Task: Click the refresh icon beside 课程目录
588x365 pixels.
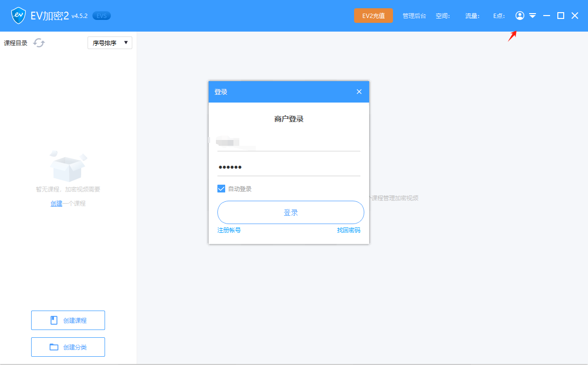Action: pyautogui.click(x=39, y=43)
